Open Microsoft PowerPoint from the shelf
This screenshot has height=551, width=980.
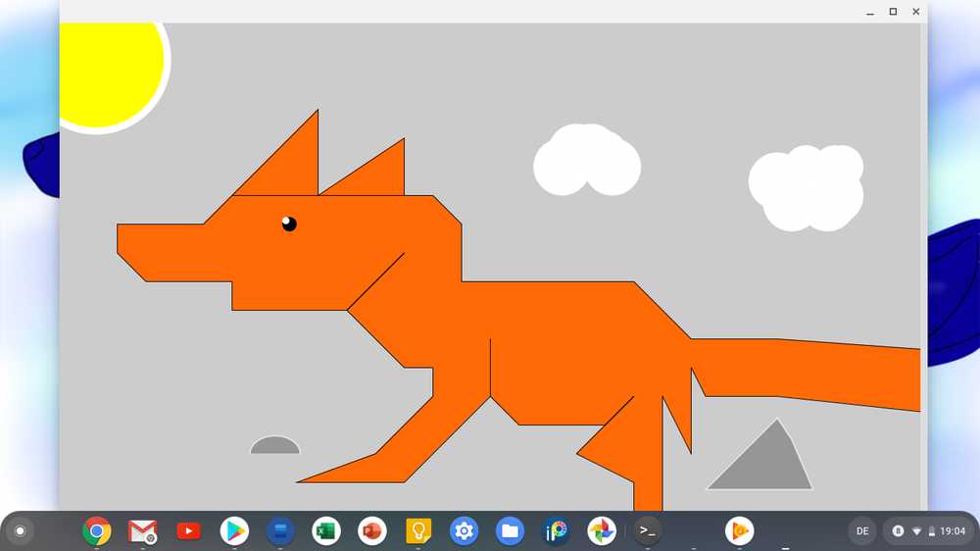[372, 530]
